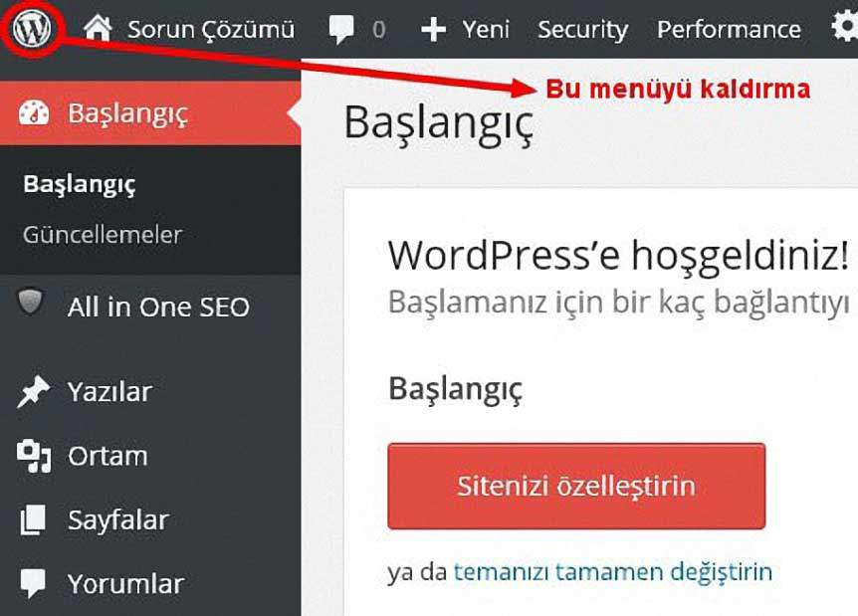Image resolution: width=858 pixels, height=616 pixels.
Task: Open All in One SEO menu
Action: click(x=158, y=307)
